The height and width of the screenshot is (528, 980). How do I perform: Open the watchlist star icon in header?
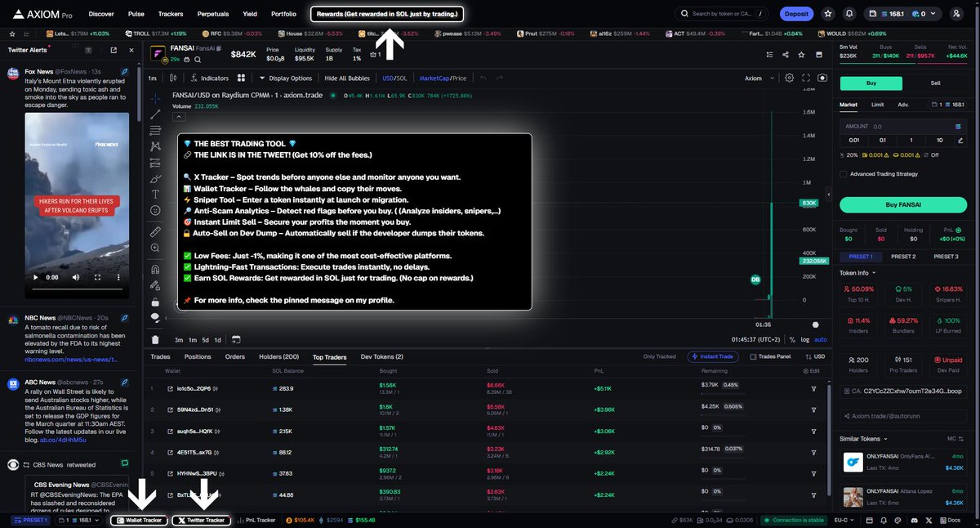coord(828,14)
